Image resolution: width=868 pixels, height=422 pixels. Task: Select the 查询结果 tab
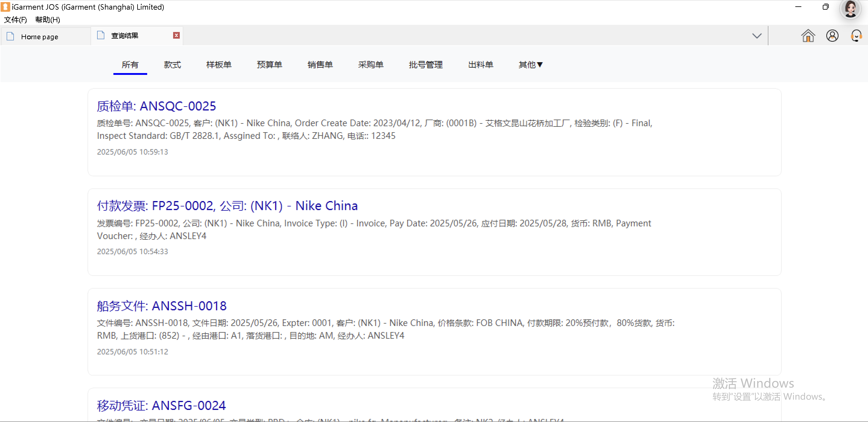[x=137, y=35]
